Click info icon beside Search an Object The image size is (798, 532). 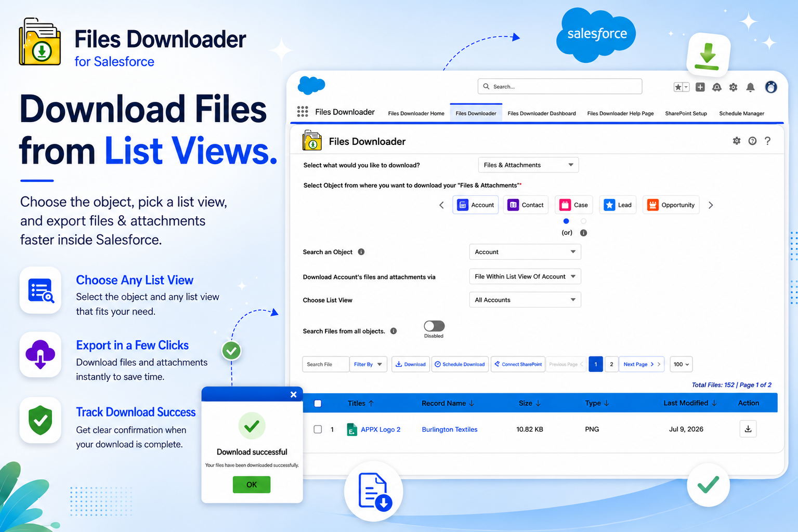(x=361, y=252)
